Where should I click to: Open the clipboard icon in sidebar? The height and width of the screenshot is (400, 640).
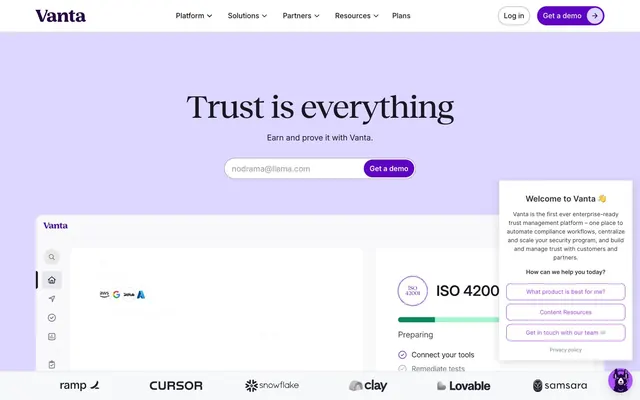tap(52, 364)
